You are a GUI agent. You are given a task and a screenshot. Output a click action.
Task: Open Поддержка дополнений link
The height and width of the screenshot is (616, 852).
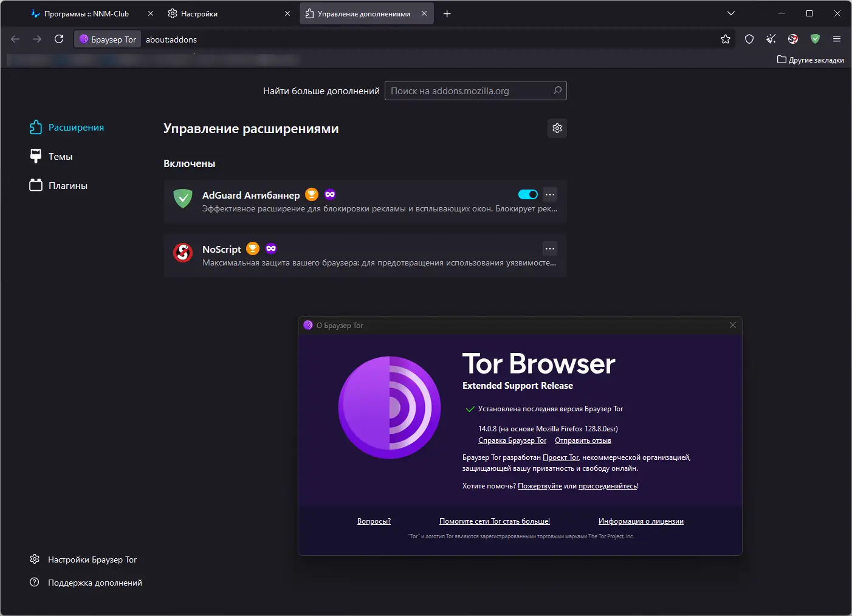(86, 583)
